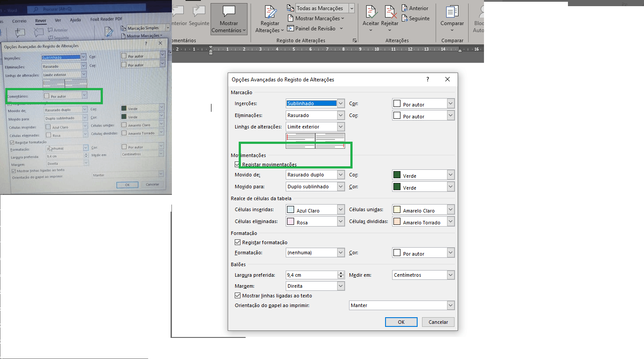
Task: Click the Painel de Revisão button label
Action: point(315,29)
